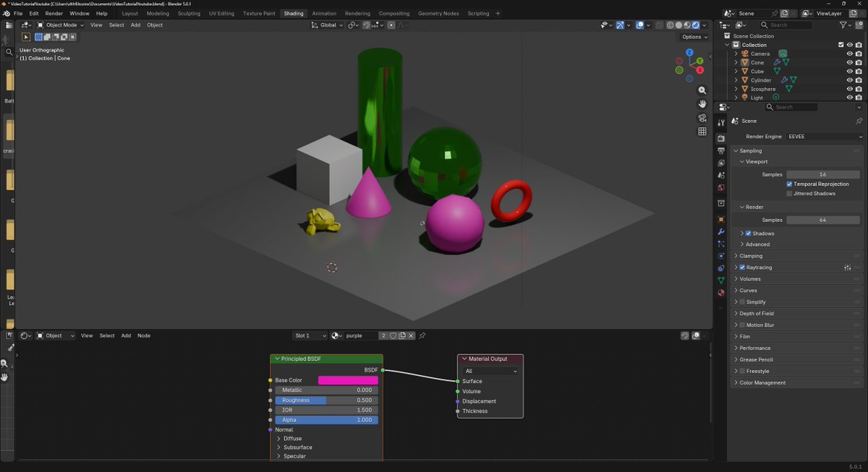Enable Jittered Shadows checkbox
Screen dimensions: 868x472
(789, 193)
